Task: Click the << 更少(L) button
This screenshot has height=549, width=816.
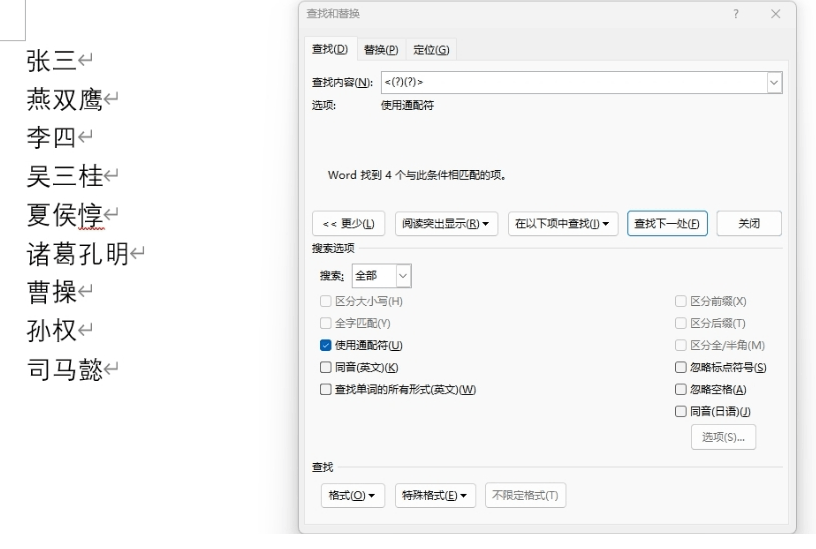Action: pyautogui.click(x=348, y=224)
